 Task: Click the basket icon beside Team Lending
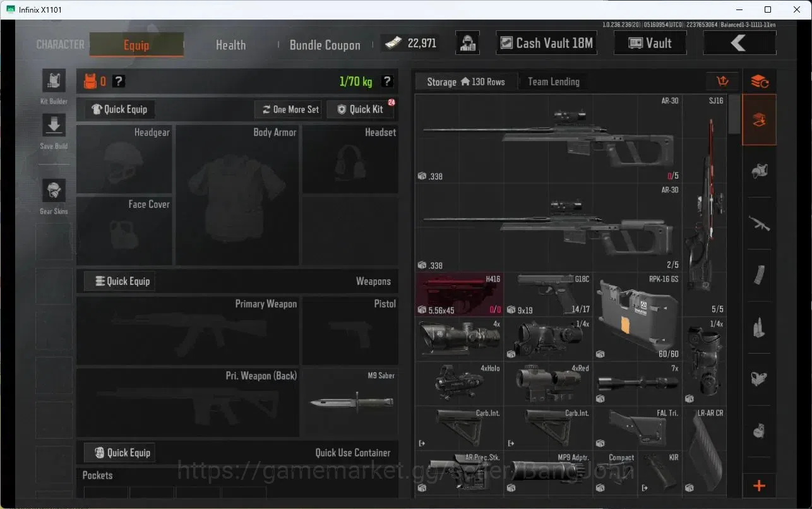point(723,81)
